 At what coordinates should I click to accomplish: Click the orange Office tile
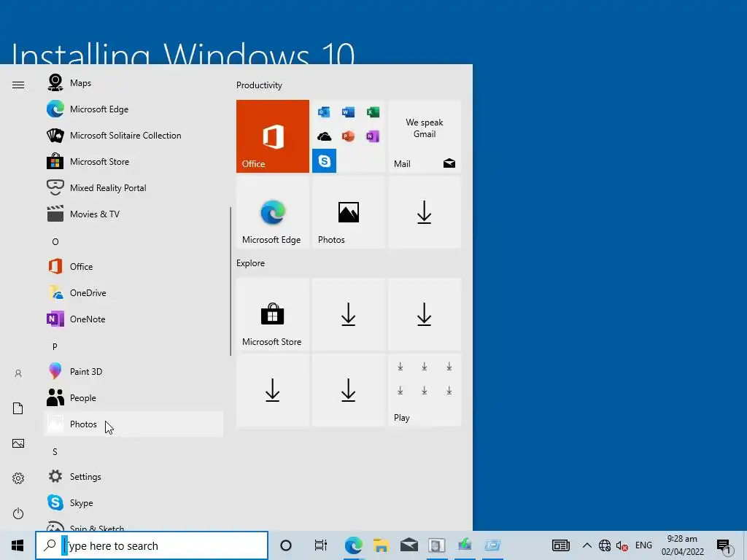coord(273,136)
